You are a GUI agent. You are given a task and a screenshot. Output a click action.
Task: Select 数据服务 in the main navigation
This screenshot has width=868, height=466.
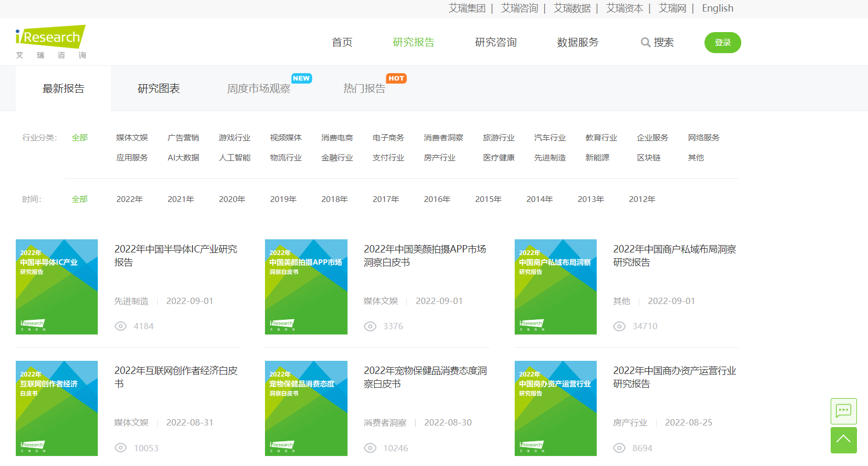[x=577, y=43]
